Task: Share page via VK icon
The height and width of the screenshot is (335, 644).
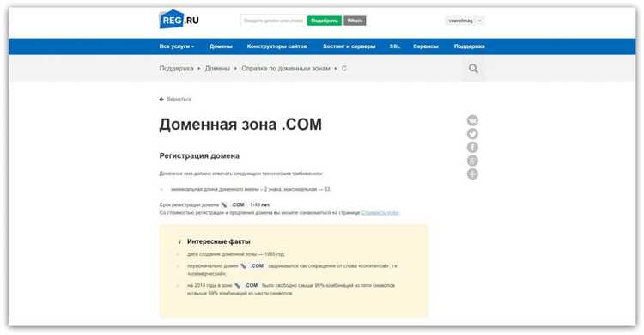Action: [472, 120]
